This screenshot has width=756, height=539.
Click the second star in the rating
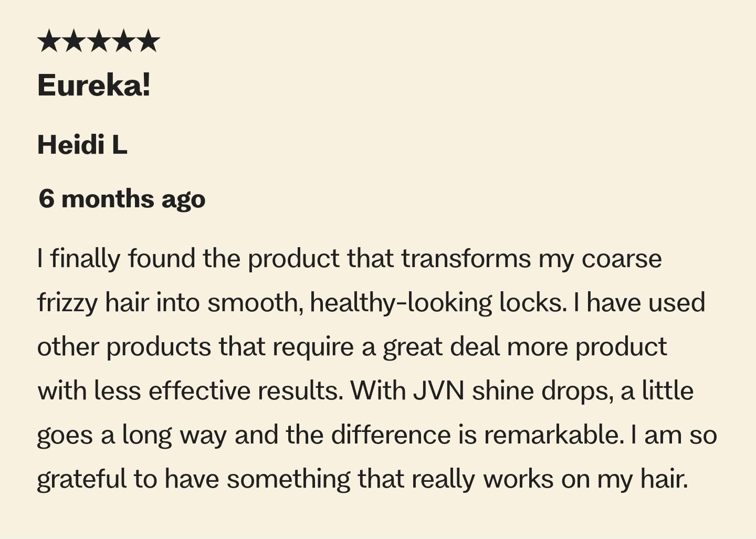tap(74, 41)
